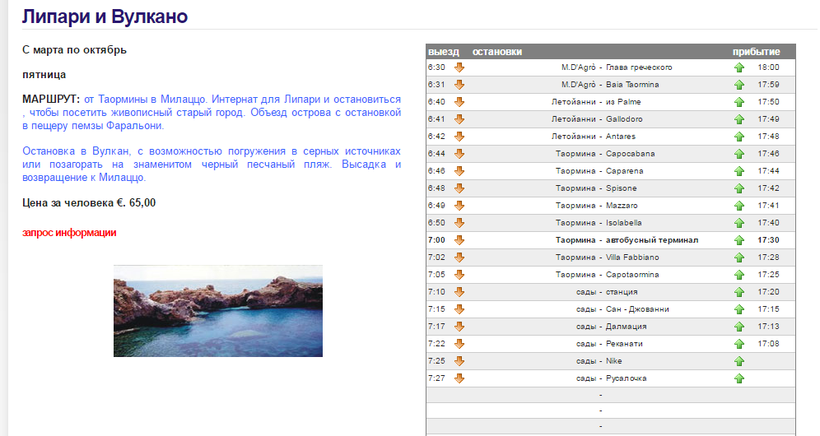820x436 pixels.
Task: Click the orange arrow in the Baia Taormina row
Action: pyautogui.click(x=460, y=85)
